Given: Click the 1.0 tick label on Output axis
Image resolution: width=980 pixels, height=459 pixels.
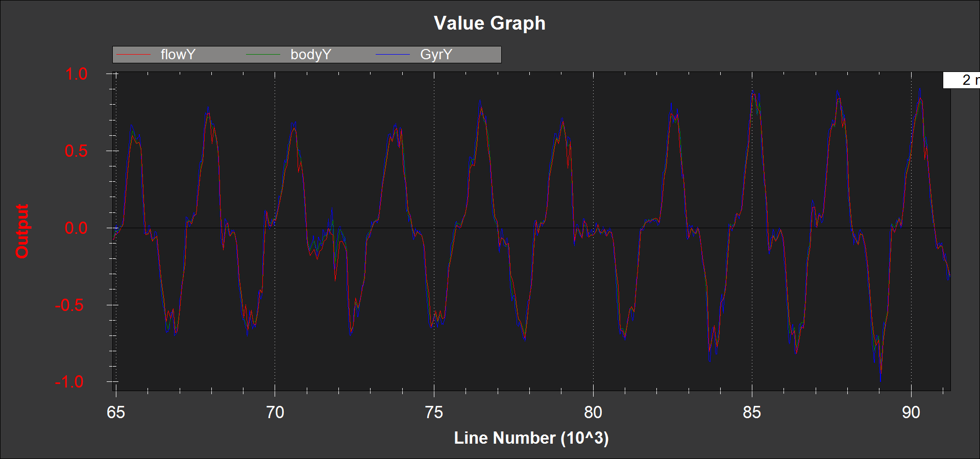Looking at the screenshot, I should 76,74.
